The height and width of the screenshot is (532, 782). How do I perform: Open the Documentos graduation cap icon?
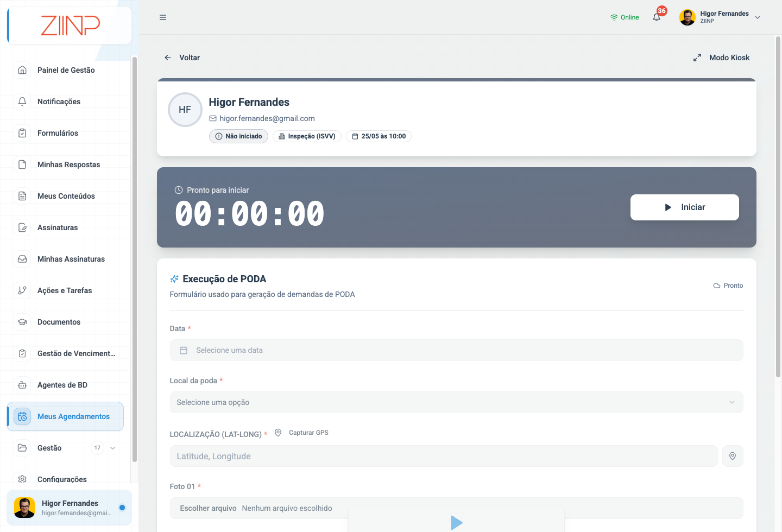click(22, 322)
